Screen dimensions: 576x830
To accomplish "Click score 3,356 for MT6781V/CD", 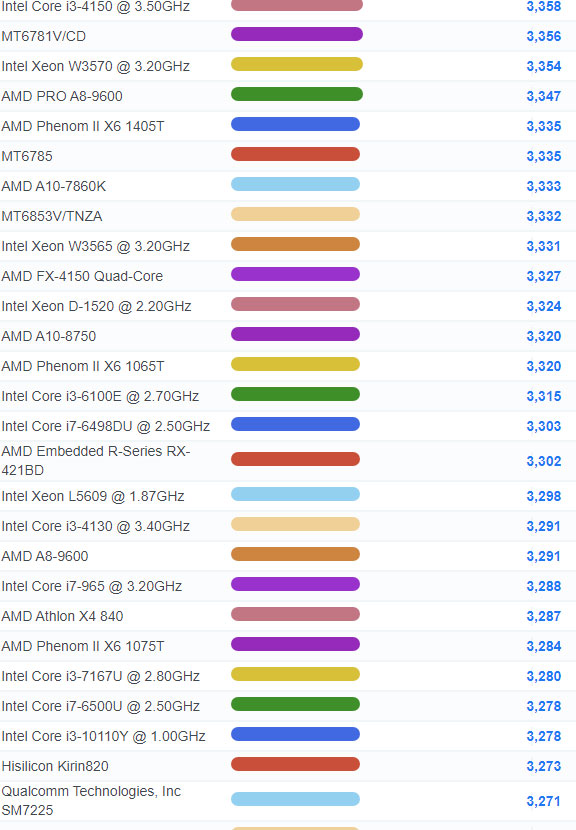I will point(544,37).
